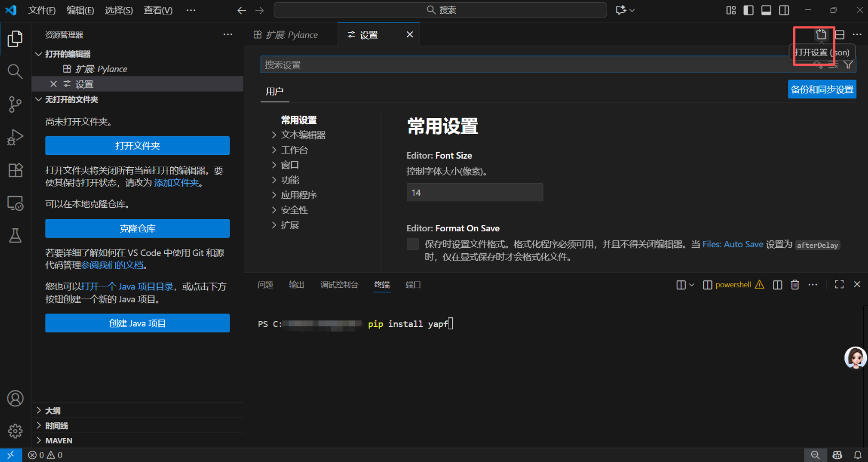Open the Run and Debug view
This screenshot has width=868, height=462.
(x=15, y=137)
